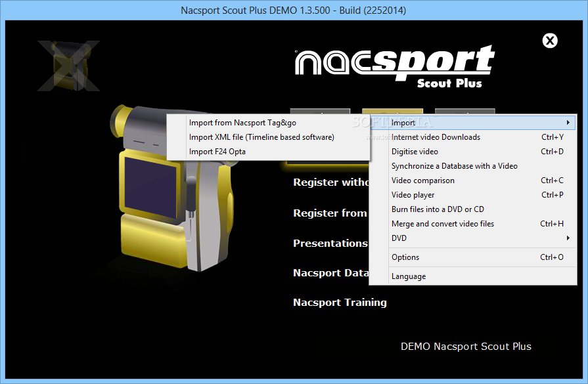Click the crossed-out camera icon
The image size is (588, 384).
click(68, 66)
